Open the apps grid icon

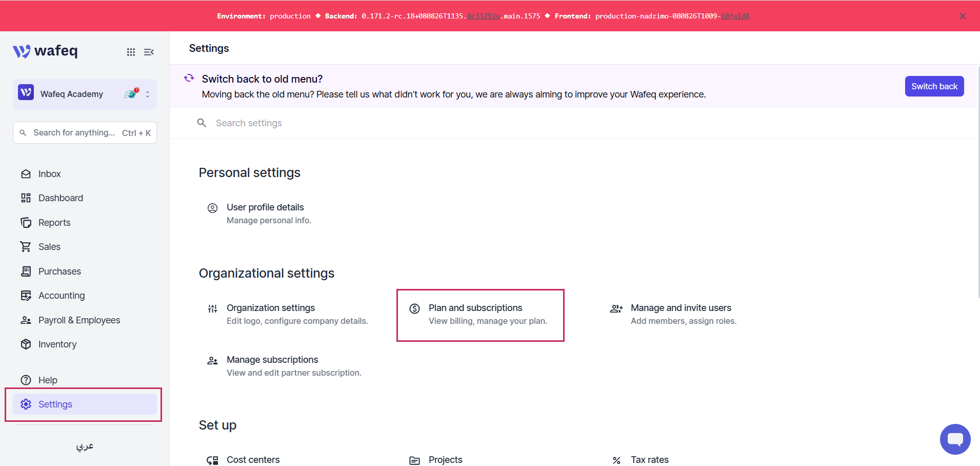pyautogui.click(x=131, y=52)
